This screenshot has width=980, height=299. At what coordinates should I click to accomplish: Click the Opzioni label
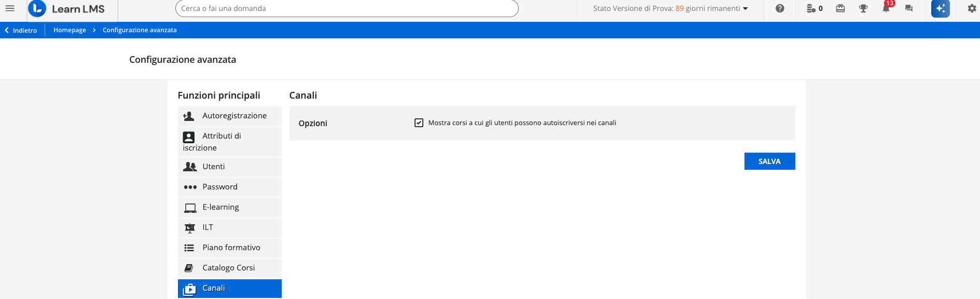(313, 124)
